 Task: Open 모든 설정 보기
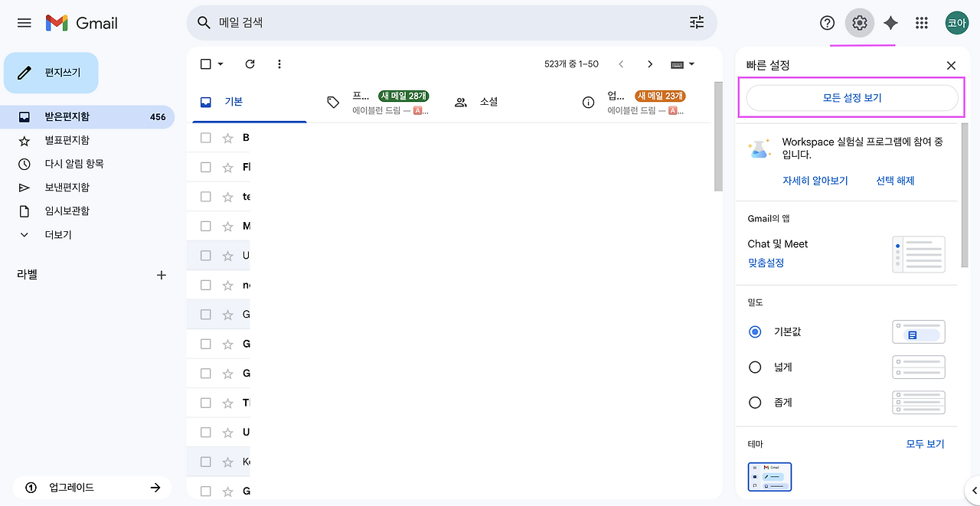852,98
